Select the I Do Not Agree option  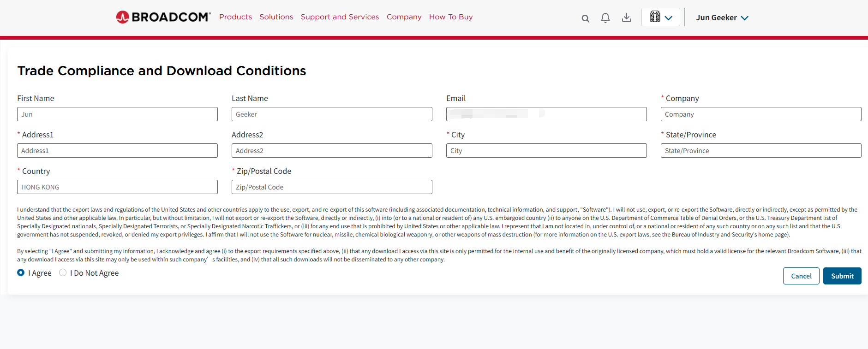tap(63, 272)
